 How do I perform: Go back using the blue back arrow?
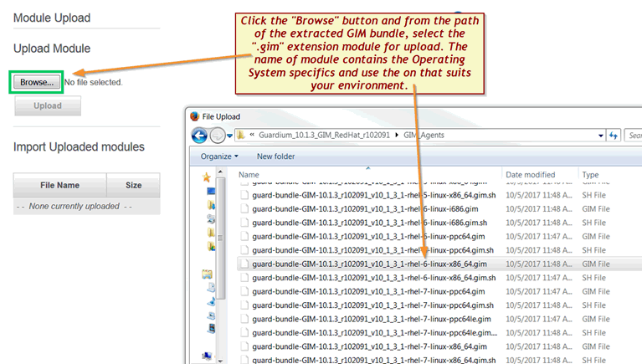(199, 135)
